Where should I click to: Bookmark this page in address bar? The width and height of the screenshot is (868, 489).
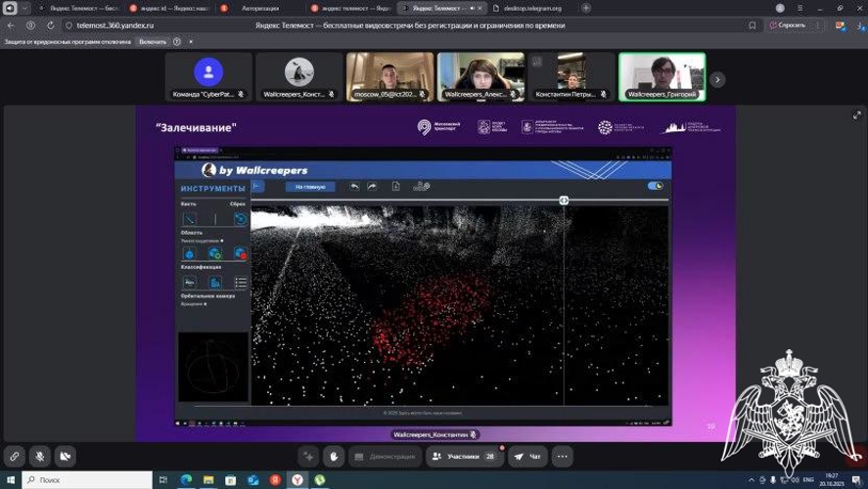click(753, 25)
